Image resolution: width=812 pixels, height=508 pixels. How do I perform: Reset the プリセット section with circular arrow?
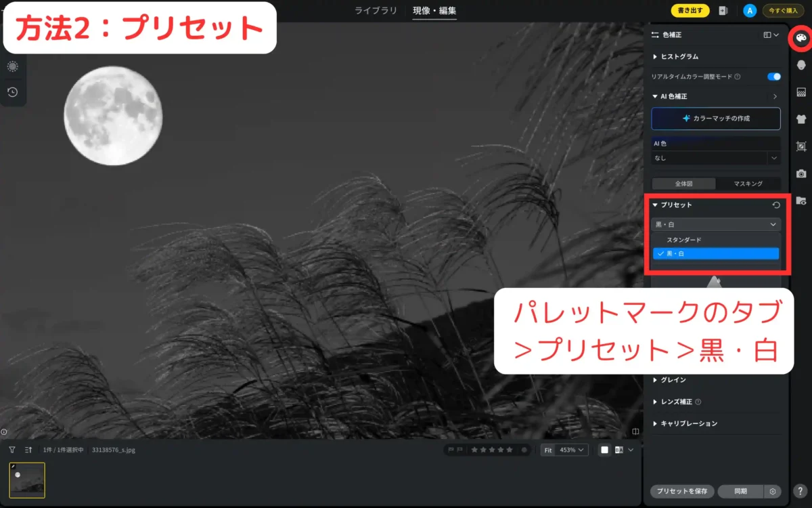[x=776, y=205]
